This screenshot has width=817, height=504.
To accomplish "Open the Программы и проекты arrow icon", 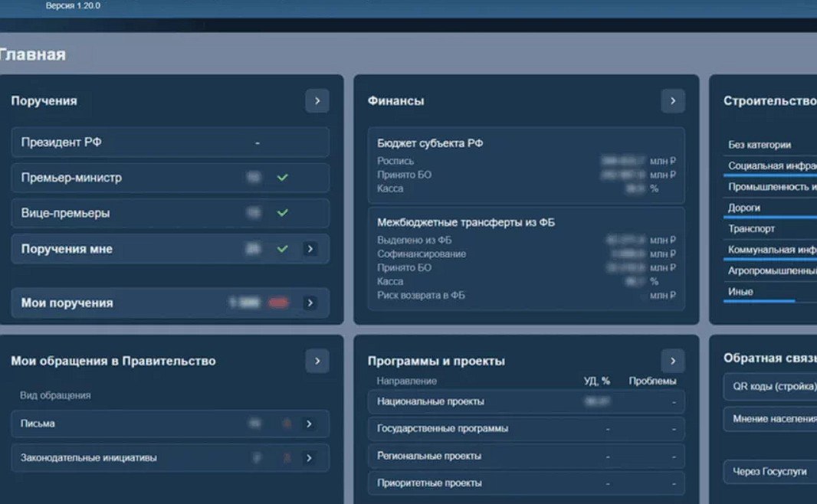I will coord(672,360).
